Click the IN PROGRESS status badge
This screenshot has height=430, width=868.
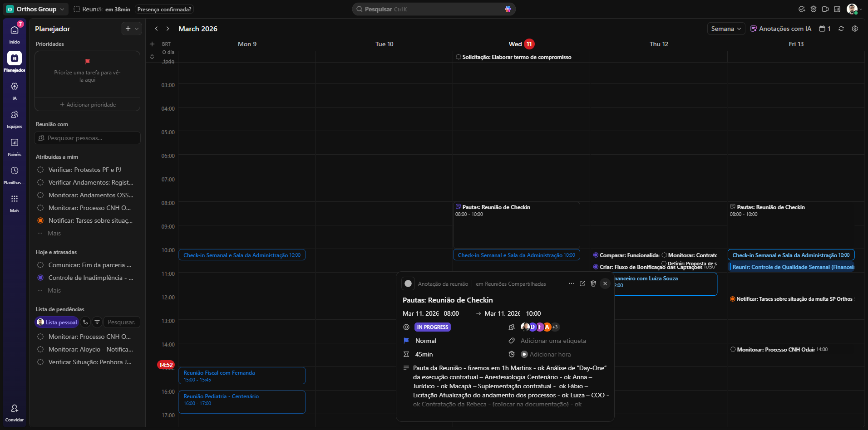pyautogui.click(x=432, y=327)
